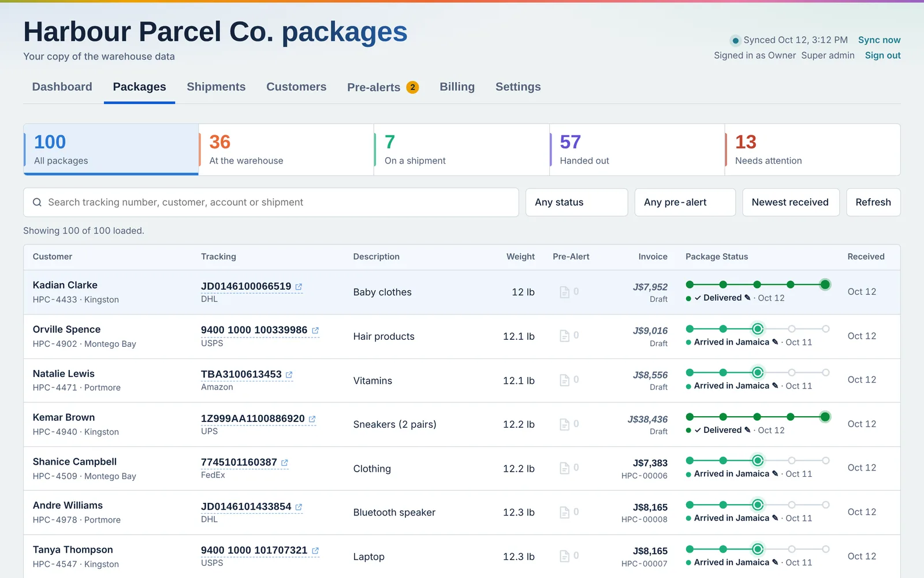The height and width of the screenshot is (578, 924).
Task: Click the Received column header
Action: click(866, 257)
